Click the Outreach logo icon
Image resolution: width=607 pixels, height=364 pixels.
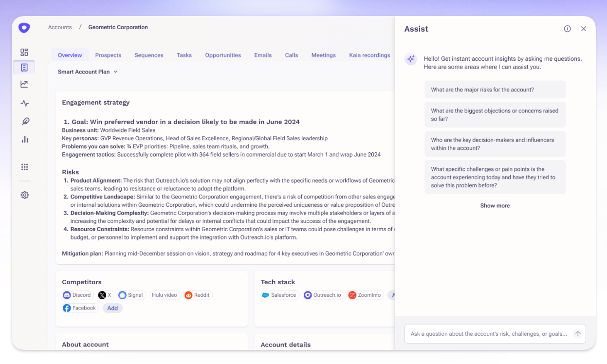[x=24, y=28]
